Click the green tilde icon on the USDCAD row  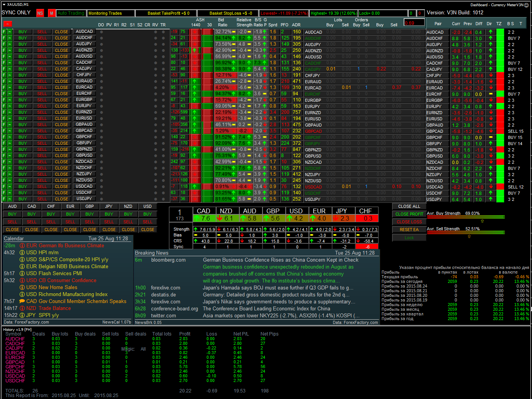[10, 187]
